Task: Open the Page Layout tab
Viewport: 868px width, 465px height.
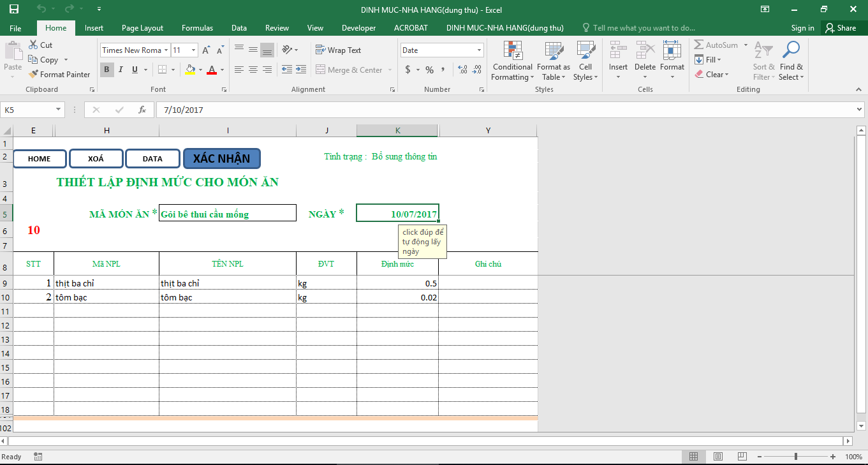Action: click(142, 28)
